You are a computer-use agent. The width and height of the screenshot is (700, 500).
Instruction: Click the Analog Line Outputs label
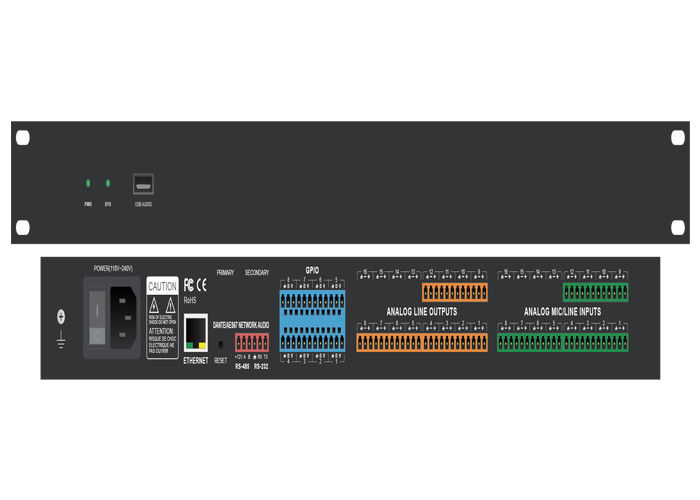(422, 312)
